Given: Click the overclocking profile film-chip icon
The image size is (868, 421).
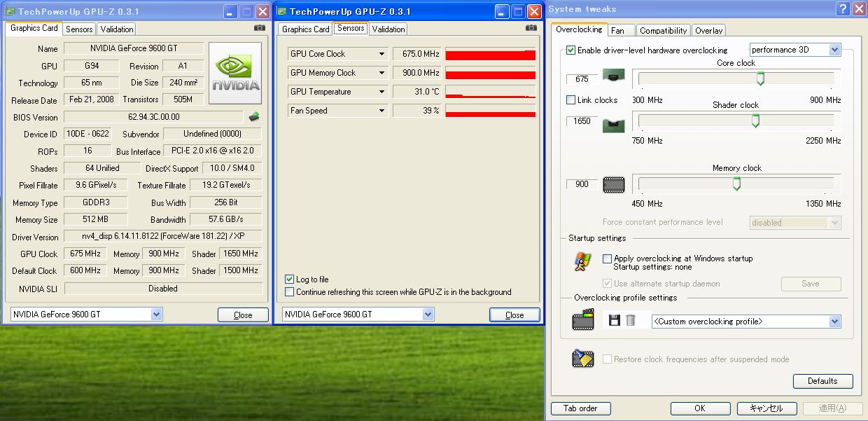Looking at the screenshot, I should (x=582, y=319).
